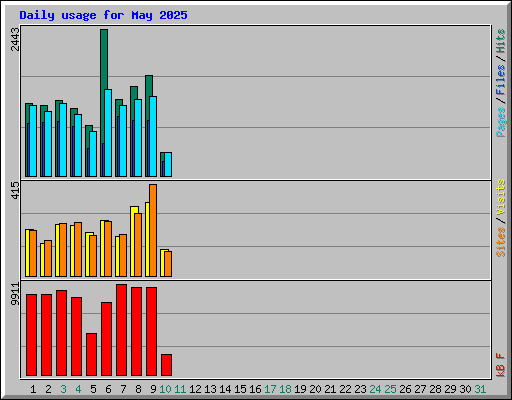Click the red KB bar for day 3
This screenshot has height=400, width=512.
click(x=62, y=333)
